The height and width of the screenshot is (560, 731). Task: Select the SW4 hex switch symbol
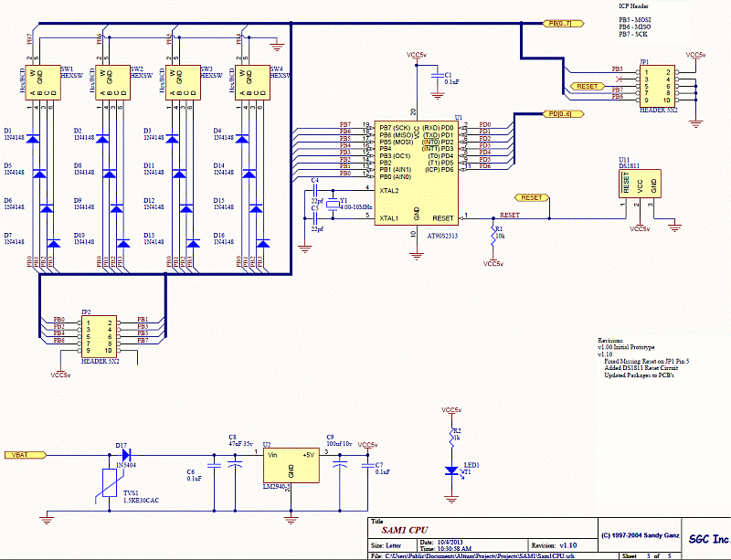(251, 80)
